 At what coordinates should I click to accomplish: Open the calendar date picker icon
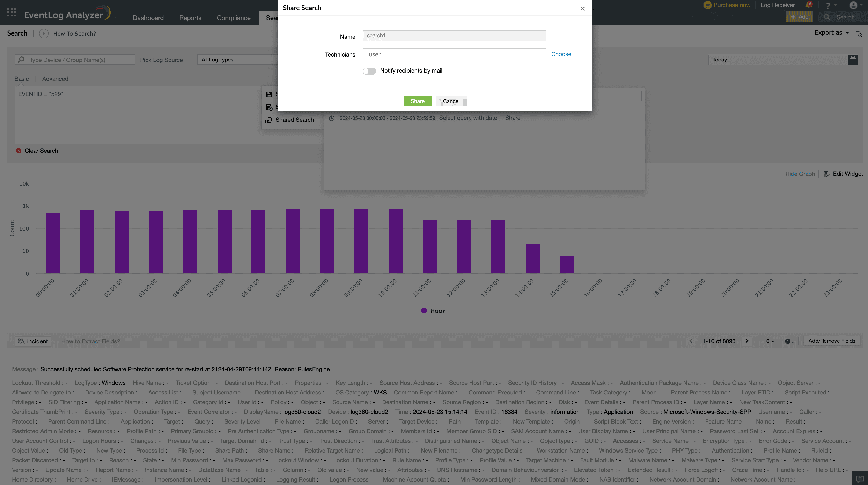[x=853, y=60]
